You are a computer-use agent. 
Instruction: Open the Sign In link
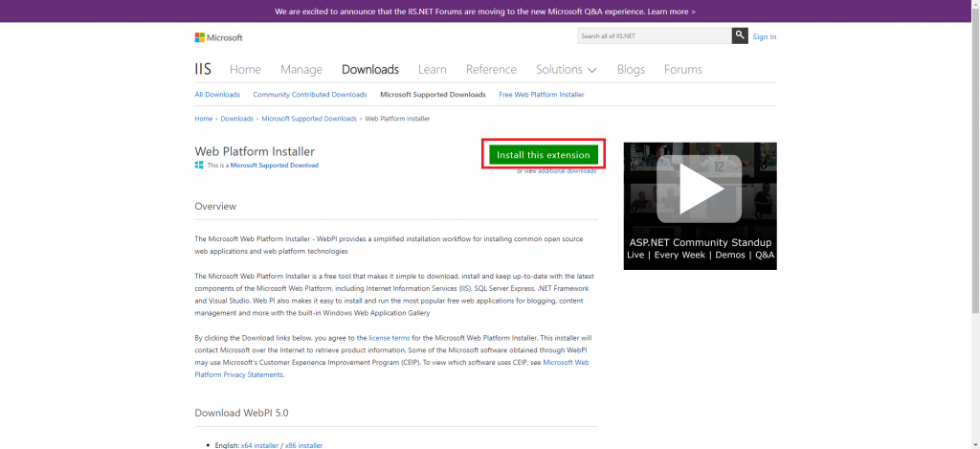pyautogui.click(x=765, y=37)
